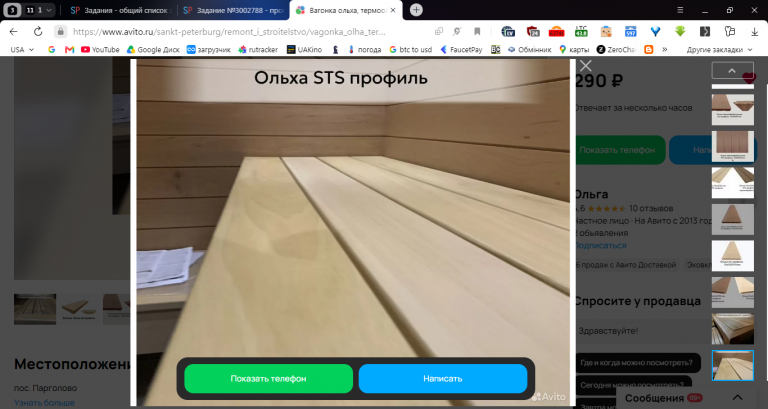
Task: Pick Сегодня можно посмотреть? chip
Action: 633,385
